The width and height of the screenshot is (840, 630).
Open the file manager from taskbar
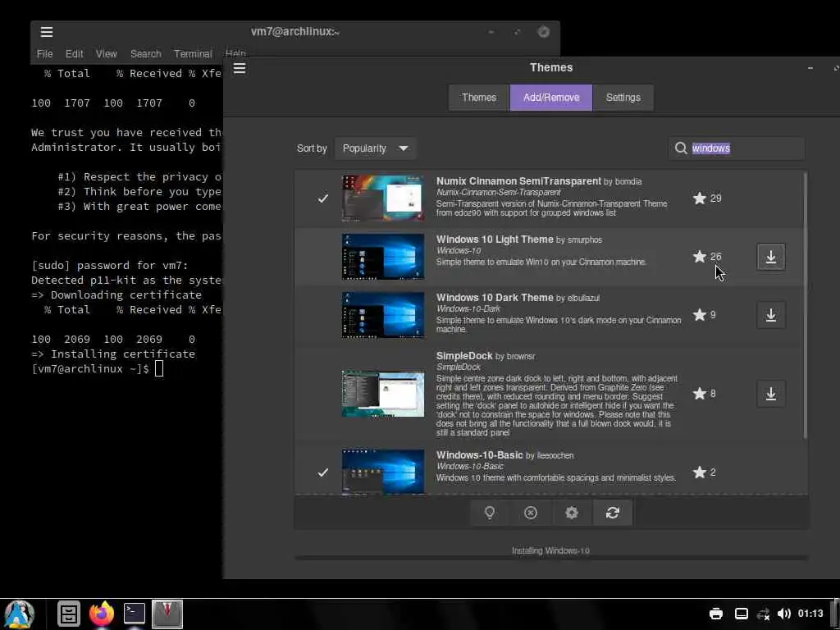coord(69,614)
